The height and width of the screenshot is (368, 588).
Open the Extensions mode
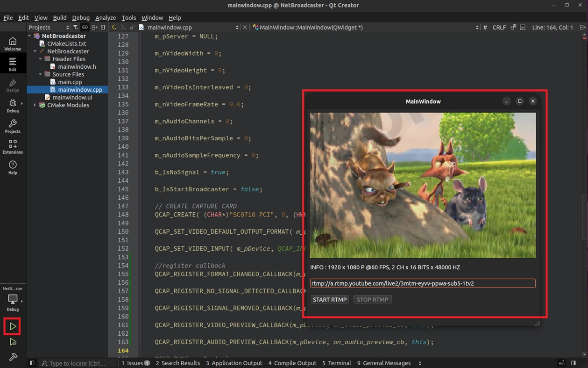pyautogui.click(x=13, y=147)
